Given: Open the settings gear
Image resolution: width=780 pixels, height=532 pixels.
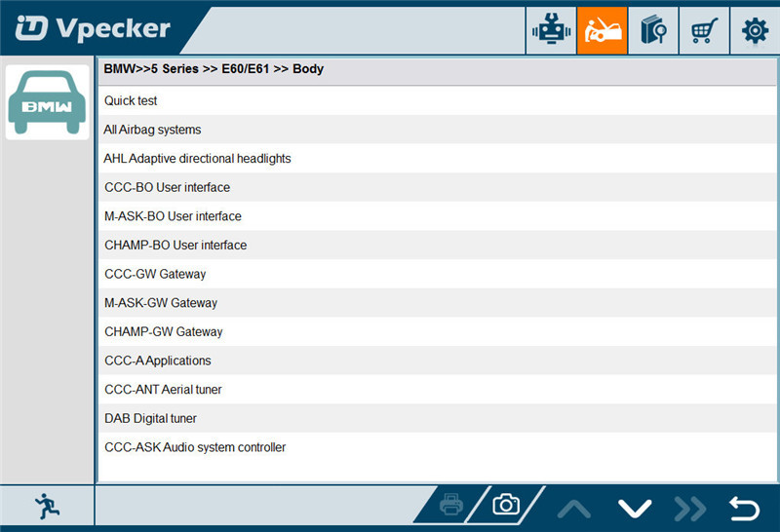Looking at the screenshot, I should click(755, 30).
